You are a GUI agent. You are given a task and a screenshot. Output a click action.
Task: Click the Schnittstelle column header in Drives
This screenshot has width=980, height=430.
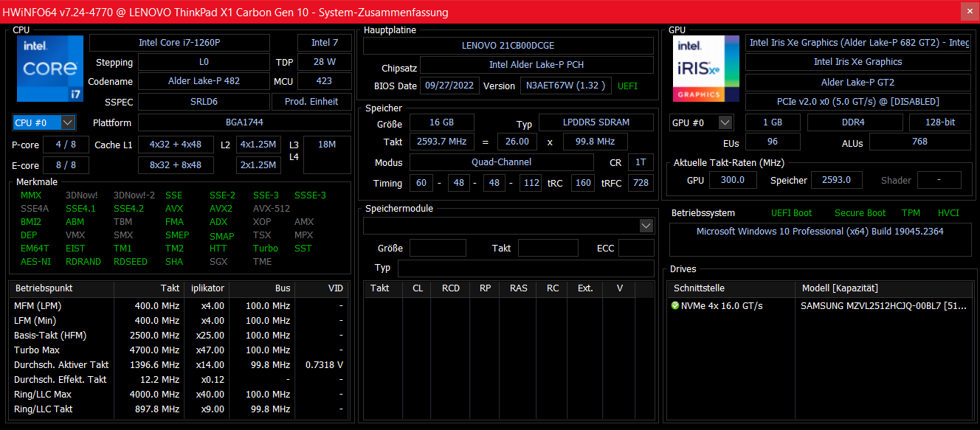point(732,288)
